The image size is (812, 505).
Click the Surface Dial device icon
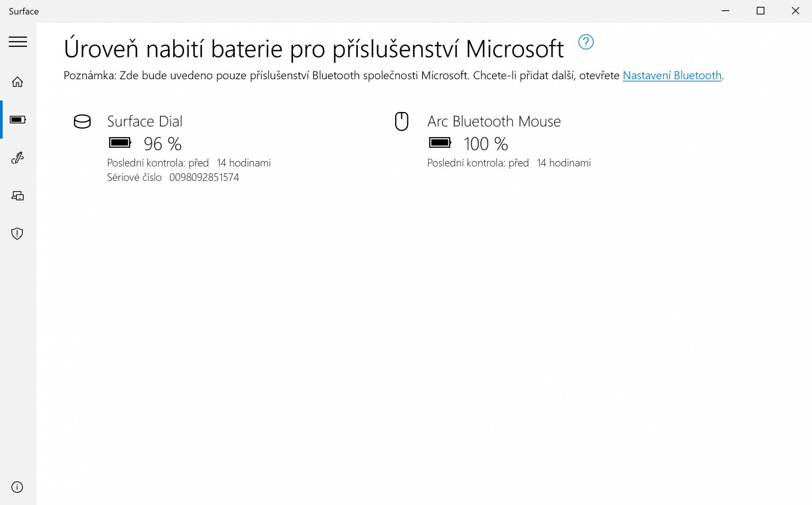click(x=82, y=122)
